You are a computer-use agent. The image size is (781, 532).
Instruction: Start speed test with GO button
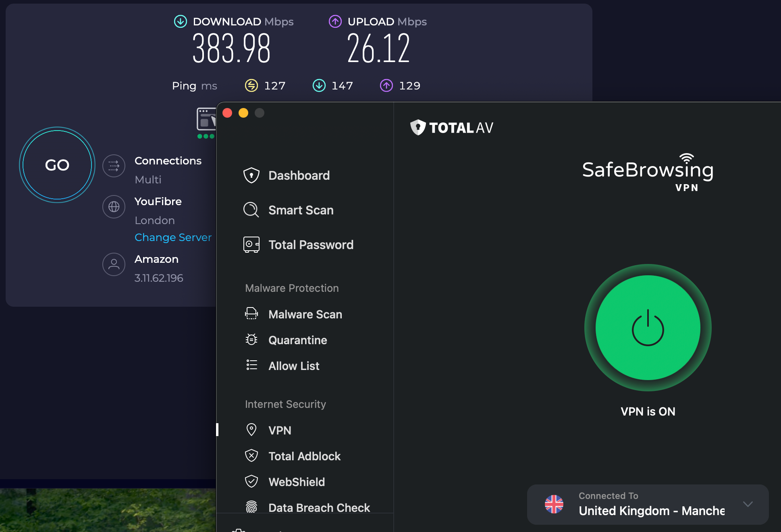(57, 165)
